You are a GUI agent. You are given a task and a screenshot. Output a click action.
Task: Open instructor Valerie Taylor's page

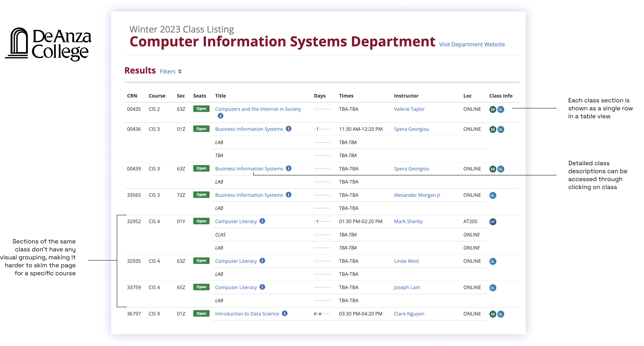(409, 109)
